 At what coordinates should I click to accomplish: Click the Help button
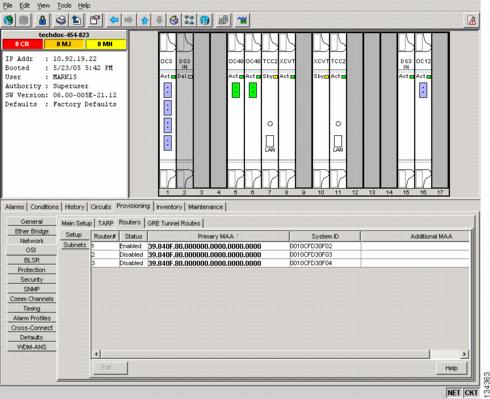pos(451,368)
